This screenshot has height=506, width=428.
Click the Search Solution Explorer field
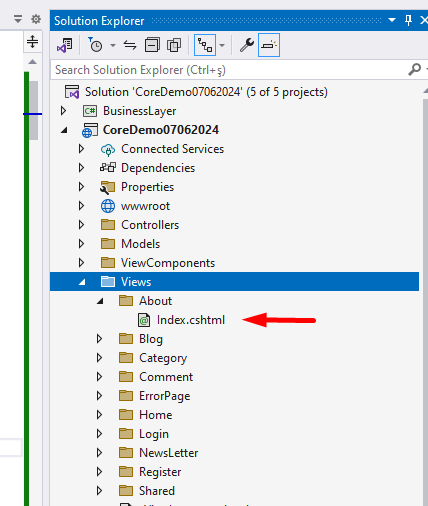(230, 70)
